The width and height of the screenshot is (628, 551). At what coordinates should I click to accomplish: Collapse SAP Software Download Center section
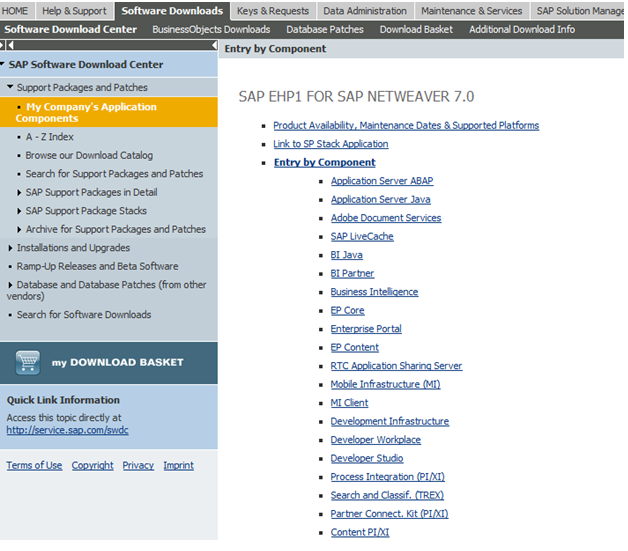coord(2,64)
